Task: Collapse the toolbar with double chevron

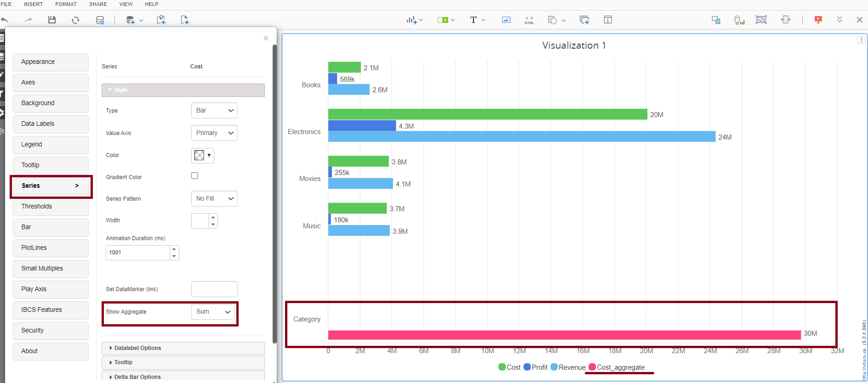Action: coord(839,20)
